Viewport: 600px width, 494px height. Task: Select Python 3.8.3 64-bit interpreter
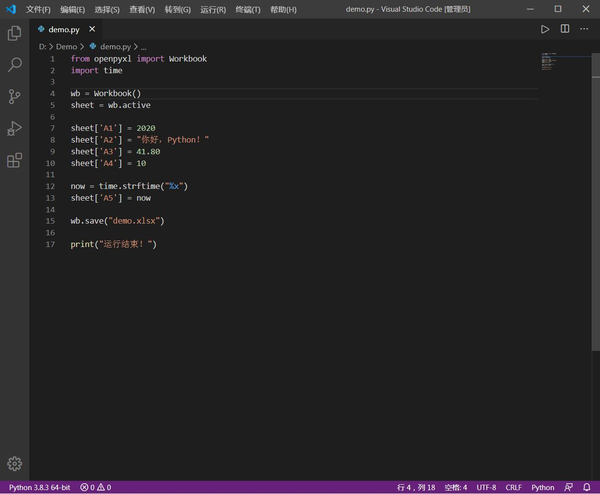tap(41, 487)
